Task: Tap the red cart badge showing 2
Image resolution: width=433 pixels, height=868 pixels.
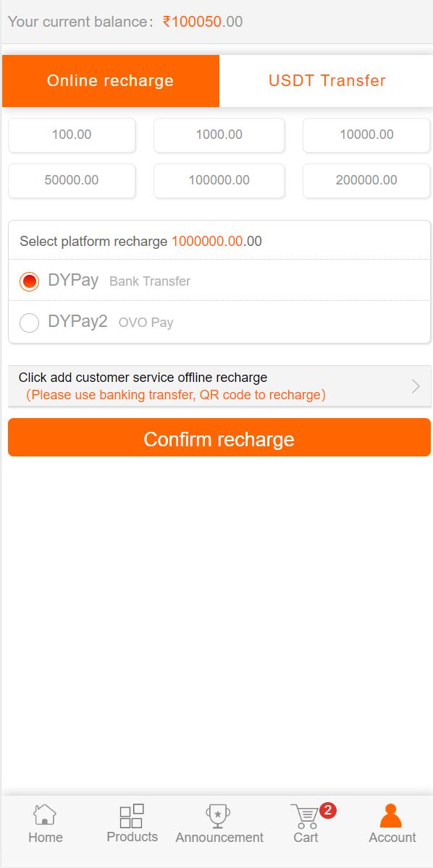Action: tap(327, 810)
